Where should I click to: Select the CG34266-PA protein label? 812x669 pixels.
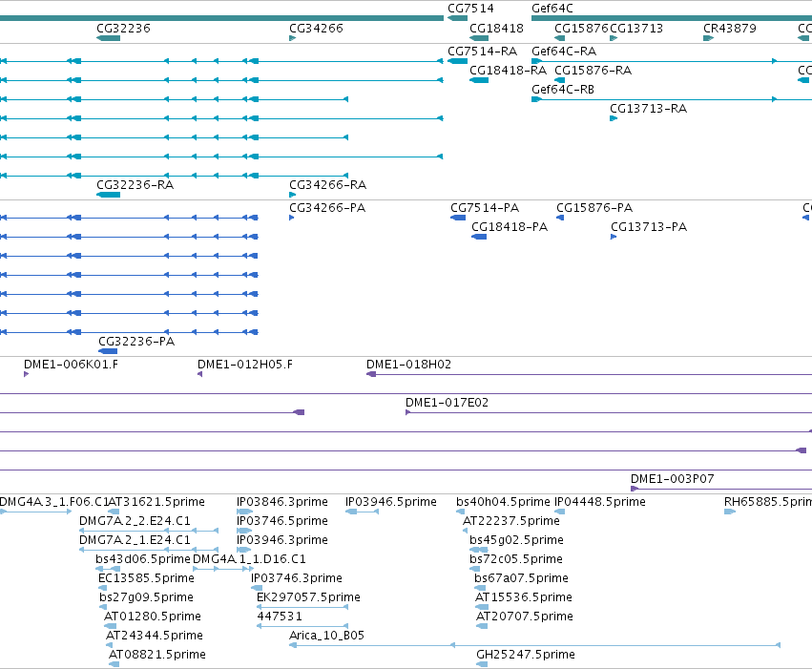327,208
